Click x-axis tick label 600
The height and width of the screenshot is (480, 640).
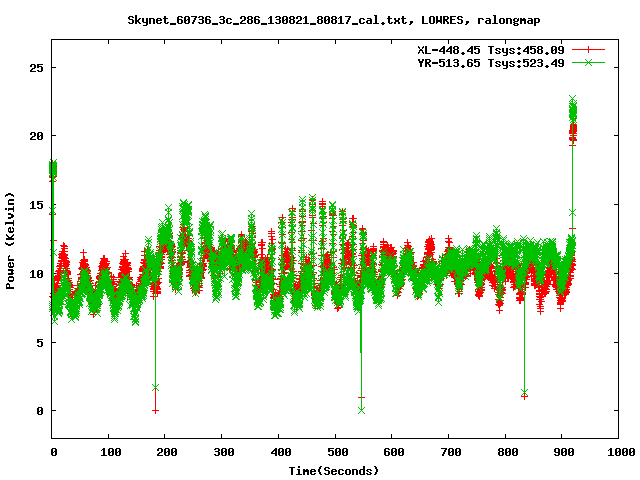click(394, 452)
